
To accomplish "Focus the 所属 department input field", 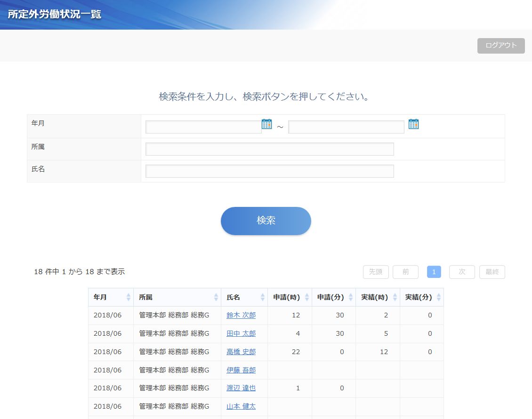I will pos(269,149).
